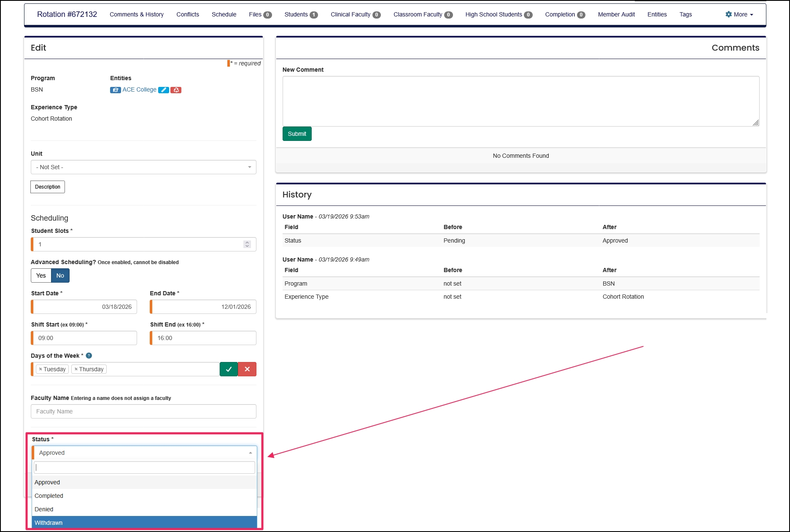Adjust the Student Slots spinner arrows

point(247,244)
